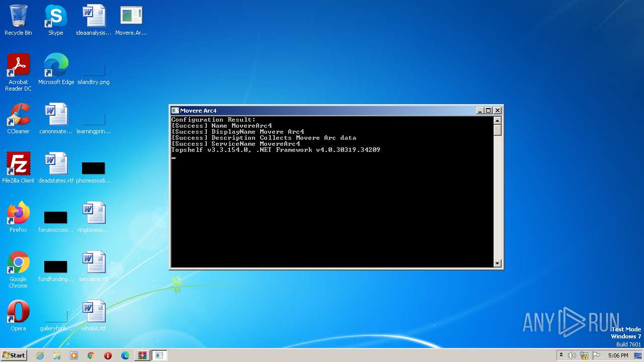Launch Google Chrome desktop shortcut
Image resolution: width=644 pixels, height=362 pixels.
[x=18, y=270]
